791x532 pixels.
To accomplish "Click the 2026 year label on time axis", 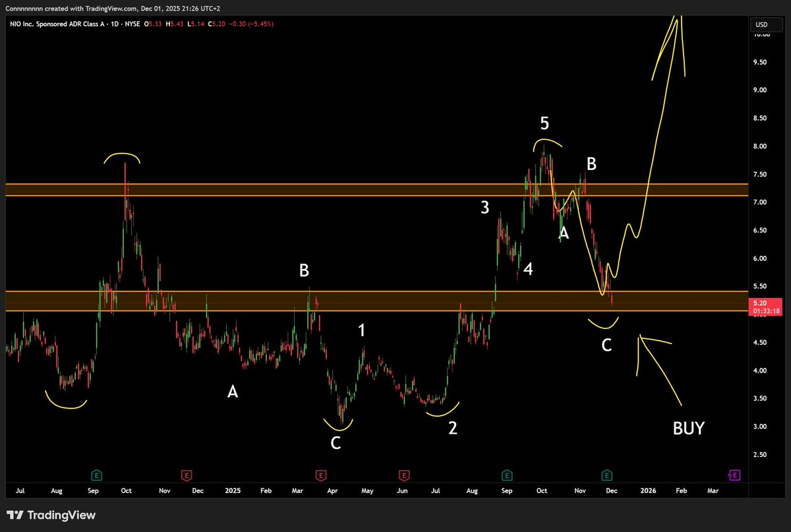I will tap(649, 491).
